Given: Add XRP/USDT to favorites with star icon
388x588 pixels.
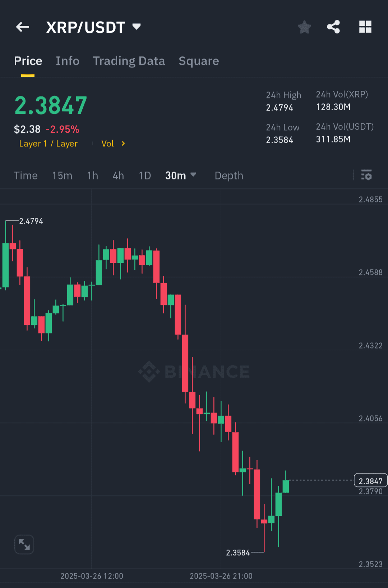Looking at the screenshot, I should coord(304,27).
